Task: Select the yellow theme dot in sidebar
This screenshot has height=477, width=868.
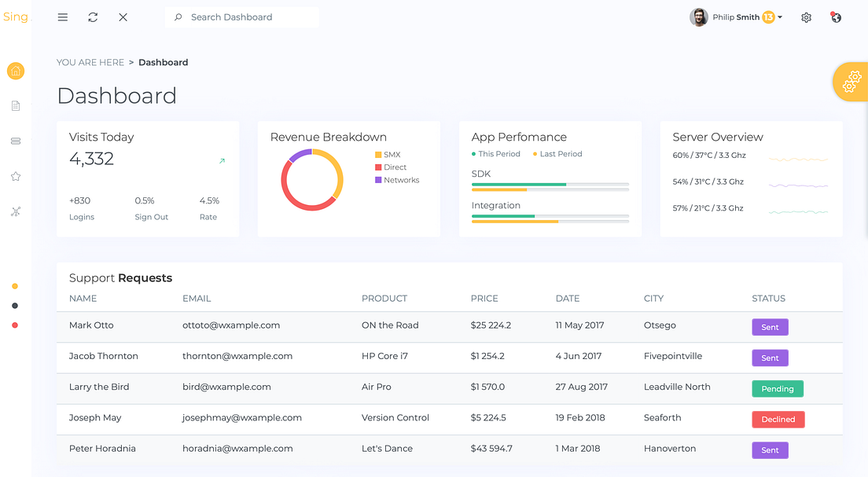Action: pos(14,287)
